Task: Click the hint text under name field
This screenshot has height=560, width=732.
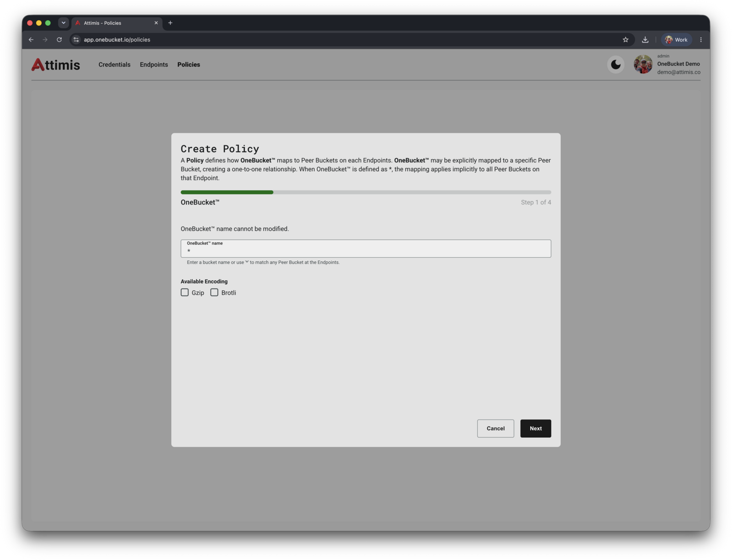Action: pyautogui.click(x=263, y=263)
